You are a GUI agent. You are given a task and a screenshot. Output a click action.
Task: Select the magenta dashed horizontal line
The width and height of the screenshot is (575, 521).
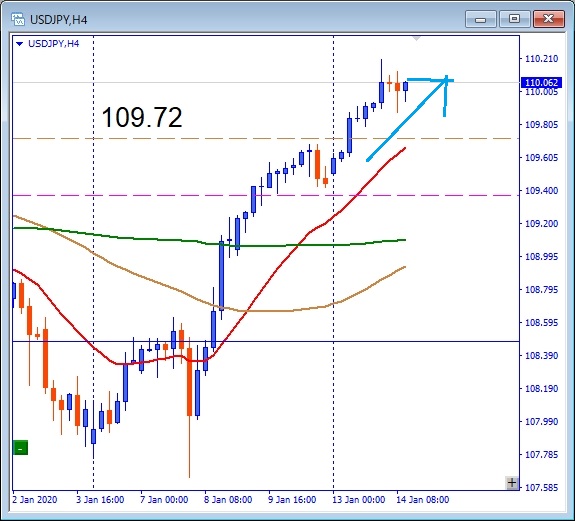point(266,195)
